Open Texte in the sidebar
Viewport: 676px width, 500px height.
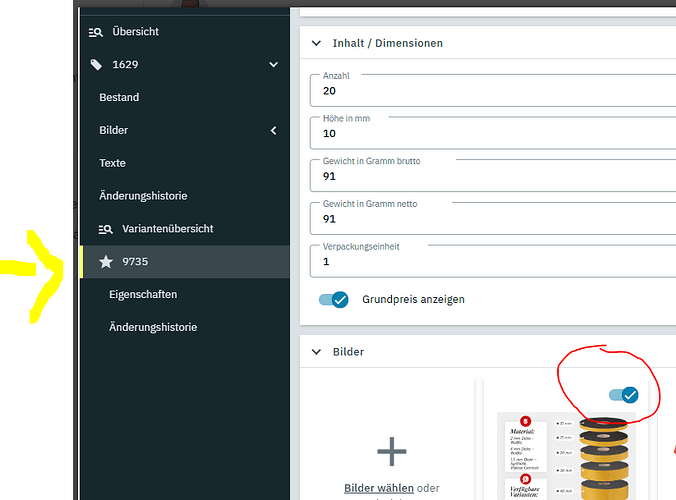point(112,163)
